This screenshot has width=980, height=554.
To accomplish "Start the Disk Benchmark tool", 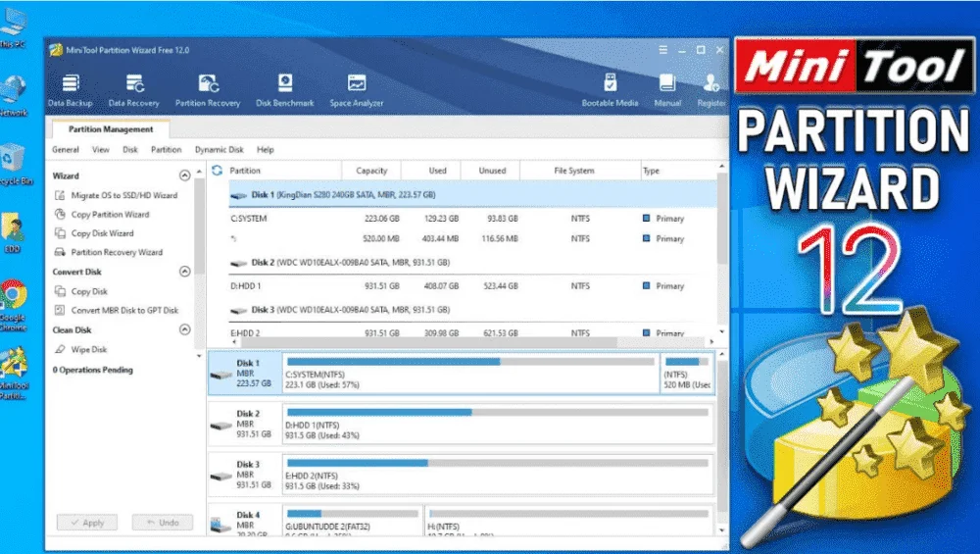I will pyautogui.click(x=285, y=90).
